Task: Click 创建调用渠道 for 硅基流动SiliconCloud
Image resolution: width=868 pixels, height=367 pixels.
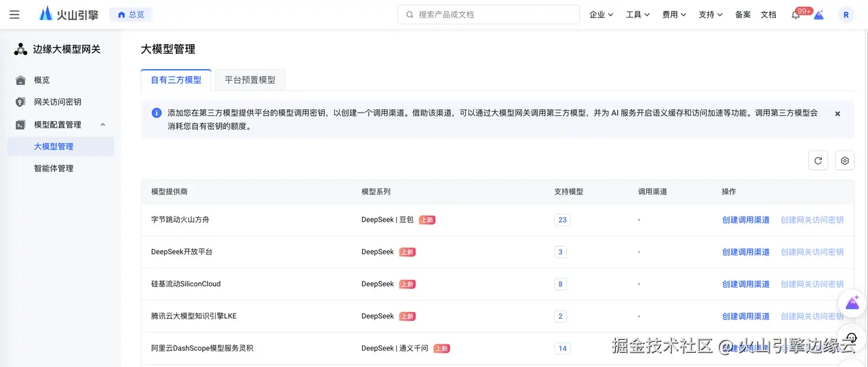Action: click(x=746, y=284)
